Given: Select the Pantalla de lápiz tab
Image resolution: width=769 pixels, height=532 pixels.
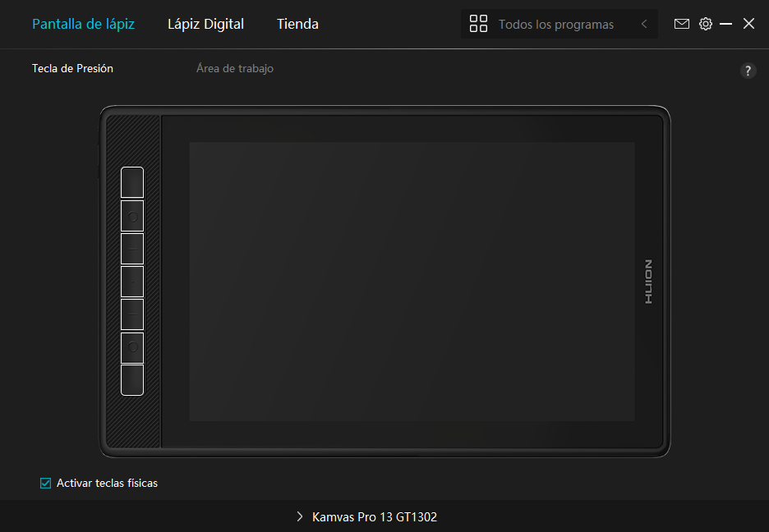Looking at the screenshot, I should [83, 24].
